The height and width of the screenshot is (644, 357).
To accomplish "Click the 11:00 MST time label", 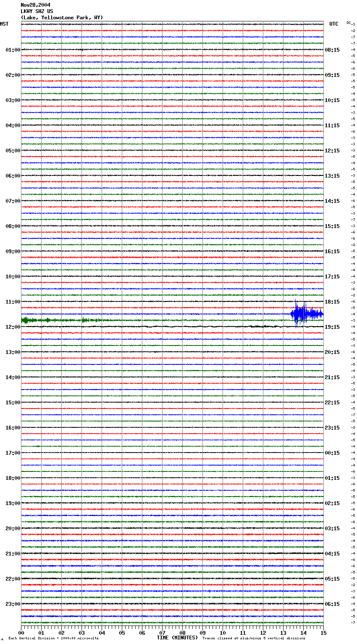I will (x=13, y=302).
